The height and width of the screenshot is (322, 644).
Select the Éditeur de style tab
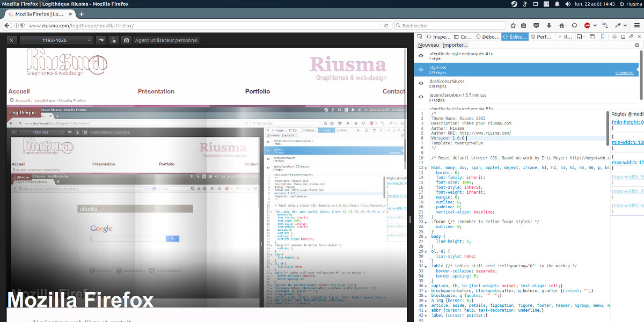coord(515,37)
